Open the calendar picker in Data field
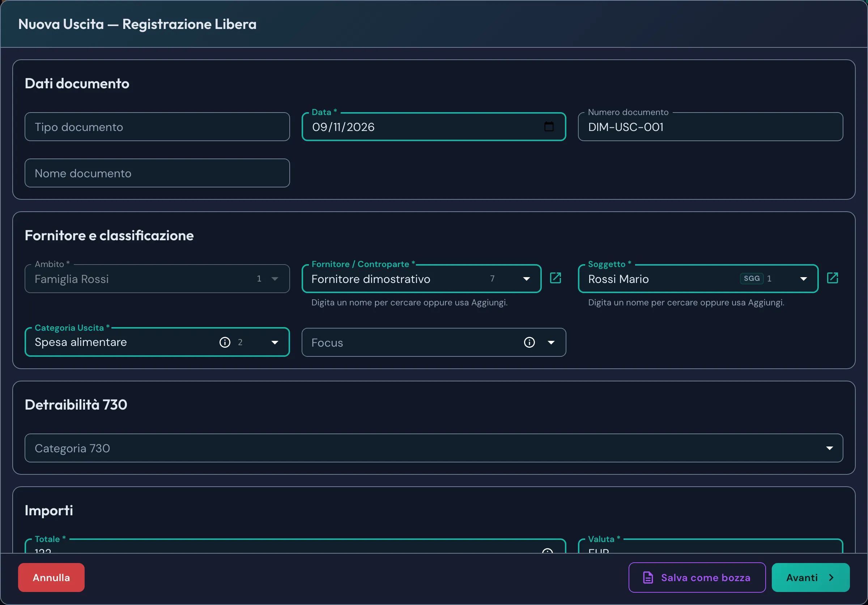 coord(549,127)
